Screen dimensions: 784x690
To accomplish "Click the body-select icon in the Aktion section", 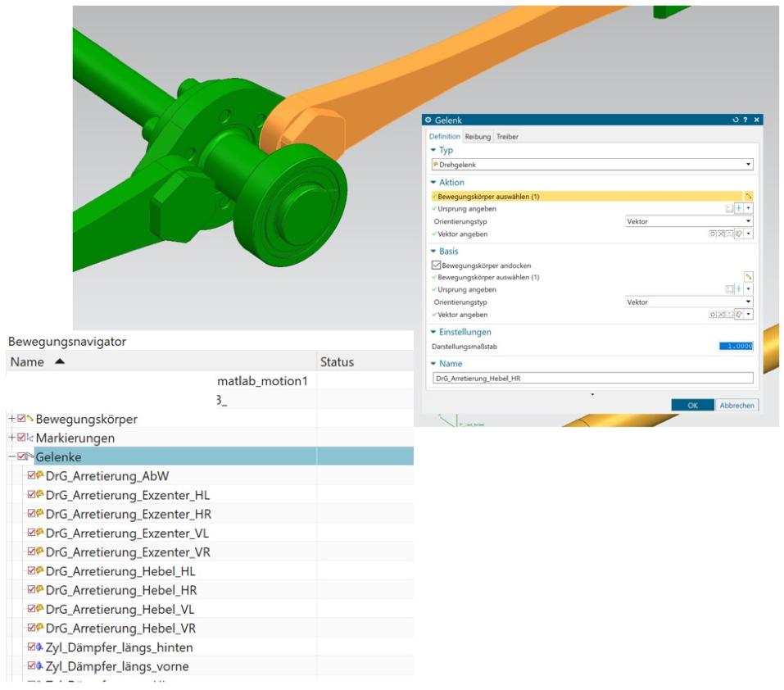I will pyautogui.click(x=749, y=197).
